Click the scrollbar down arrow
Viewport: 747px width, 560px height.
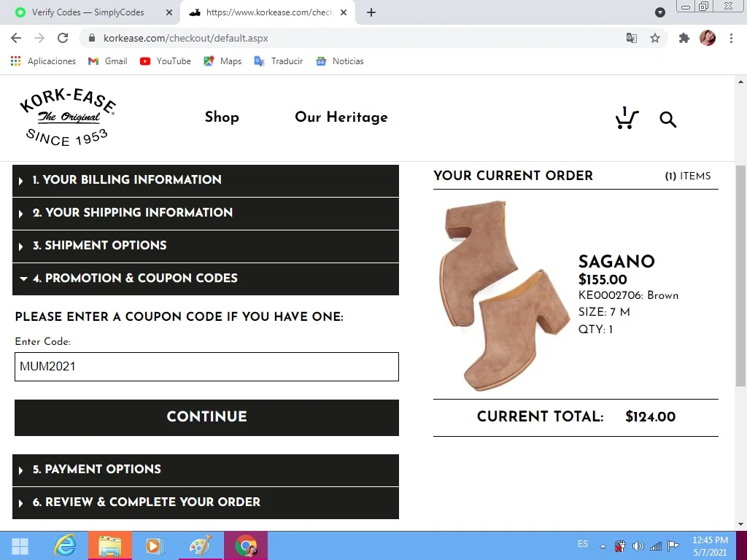click(x=740, y=524)
